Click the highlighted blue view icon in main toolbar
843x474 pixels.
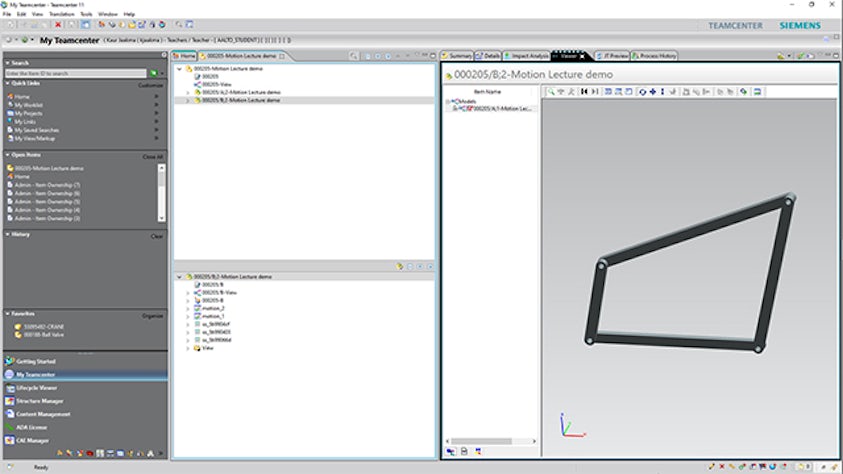coord(85,25)
